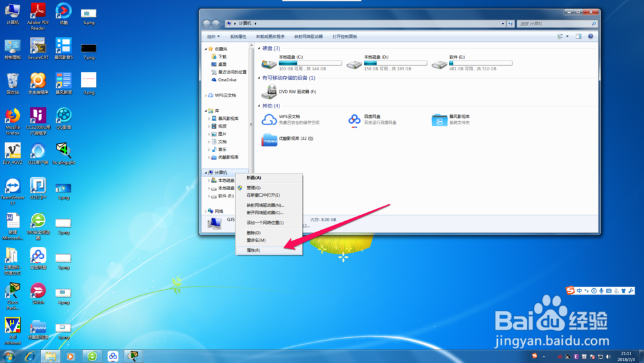
Task: Open the 百度网盘 item in Explorer
Action: pos(372,119)
